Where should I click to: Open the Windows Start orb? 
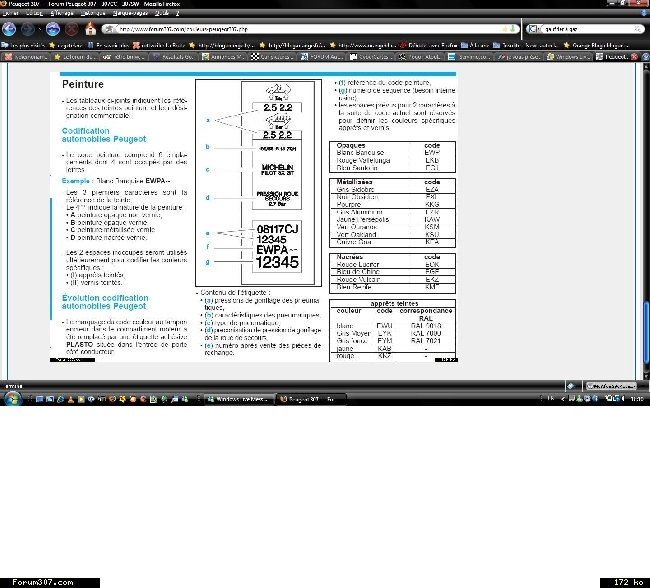pyautogui.click(x=13, y=398)
